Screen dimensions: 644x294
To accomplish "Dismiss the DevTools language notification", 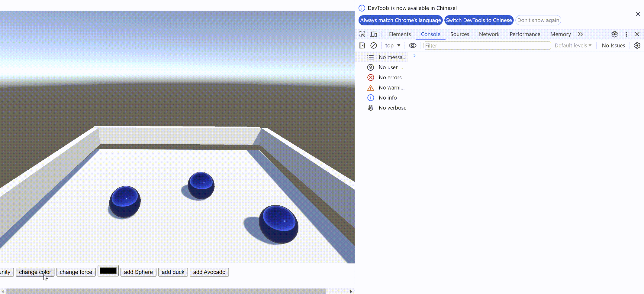I will coord(638,14).
